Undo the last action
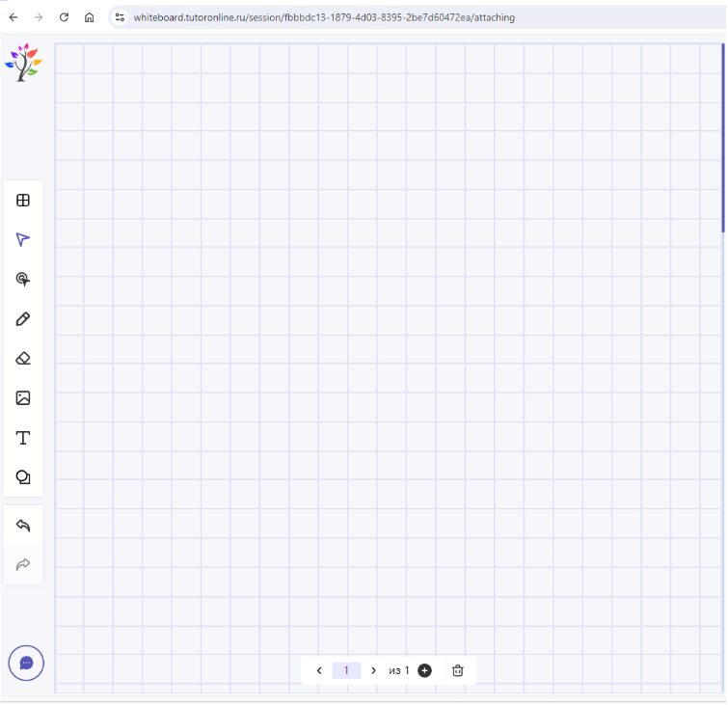The width and height of the screenshot is (728, 705). 23,526
